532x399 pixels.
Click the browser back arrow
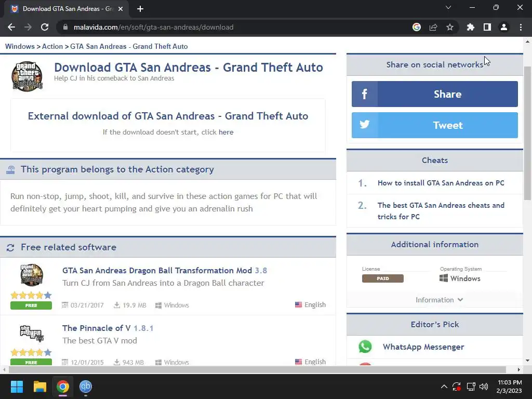(11, 27)
